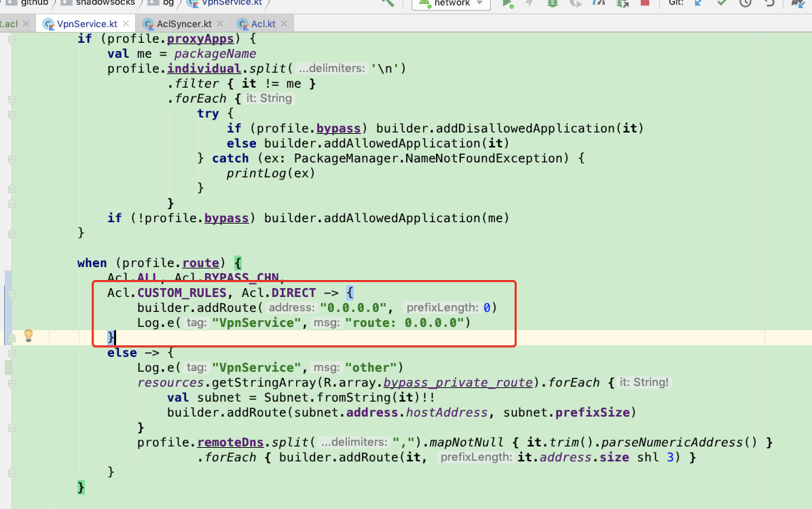Click Kotlin file icon on VpnService.kt tab

point(49,24)
